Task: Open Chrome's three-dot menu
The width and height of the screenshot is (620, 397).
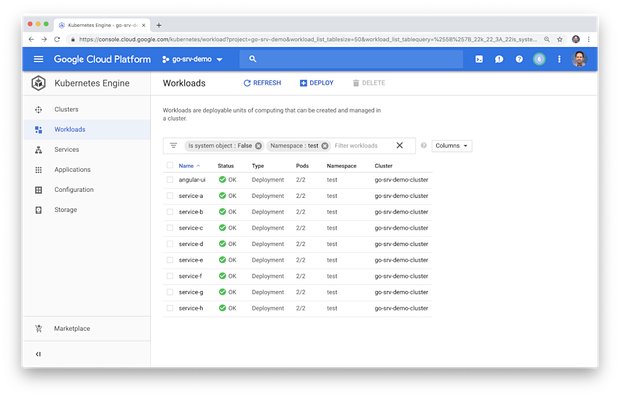Action: (589, 39)
